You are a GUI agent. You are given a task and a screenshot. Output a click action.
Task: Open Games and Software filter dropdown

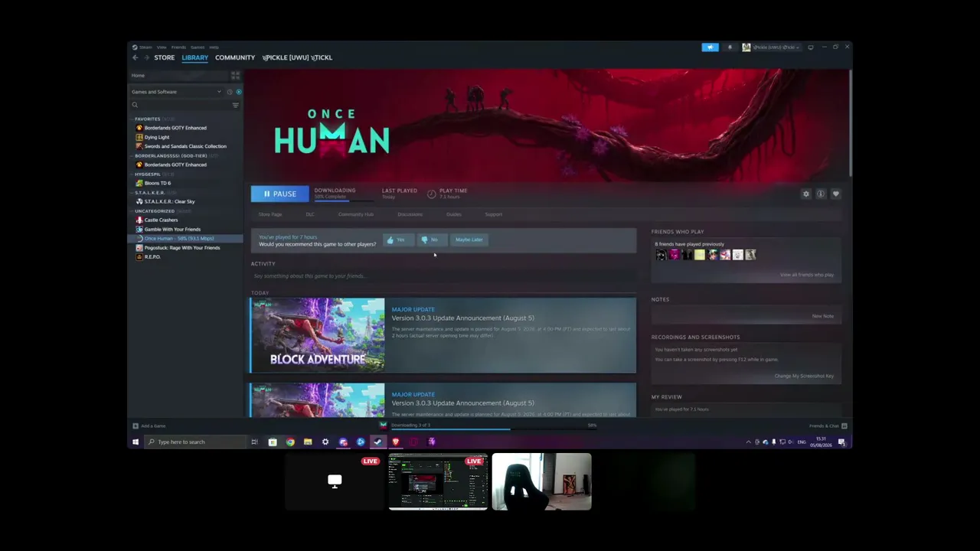tap(176, 92)
